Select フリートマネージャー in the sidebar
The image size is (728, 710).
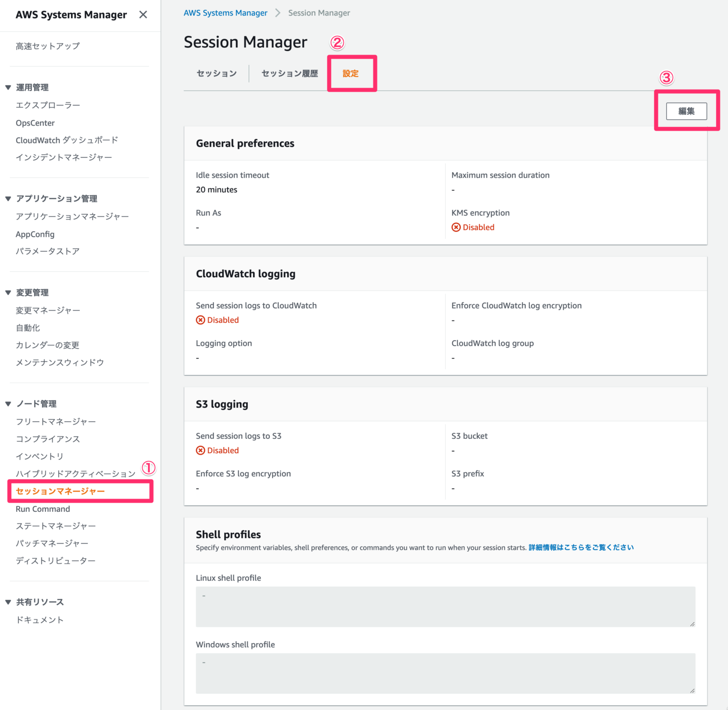pyautogui.click(x=56, y=421)
